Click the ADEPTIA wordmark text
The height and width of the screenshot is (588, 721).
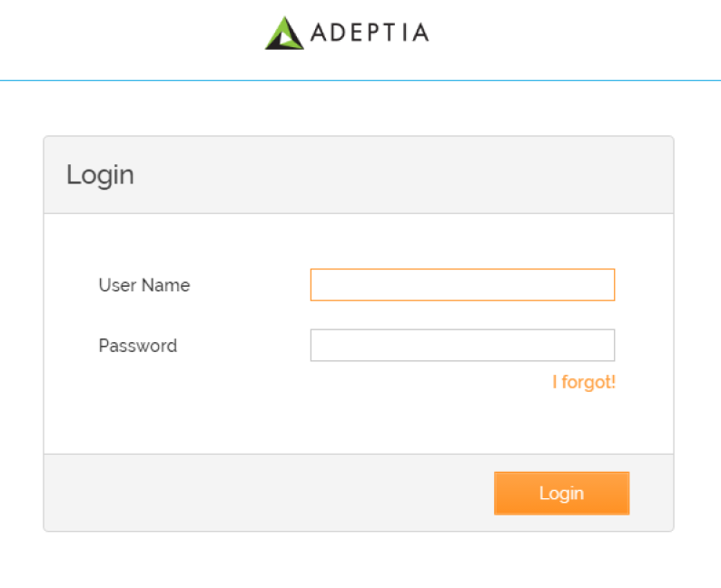(x=370, y=34)
